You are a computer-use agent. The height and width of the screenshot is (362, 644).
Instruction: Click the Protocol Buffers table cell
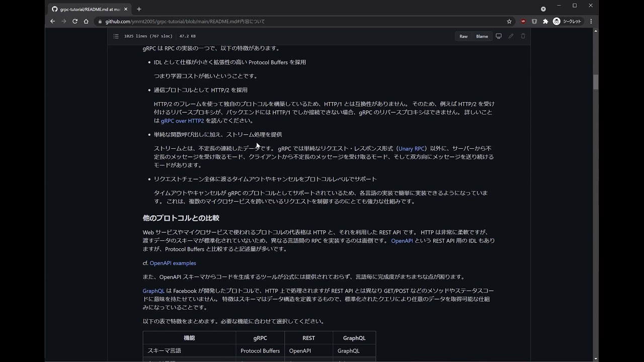(x=260, y=351)
